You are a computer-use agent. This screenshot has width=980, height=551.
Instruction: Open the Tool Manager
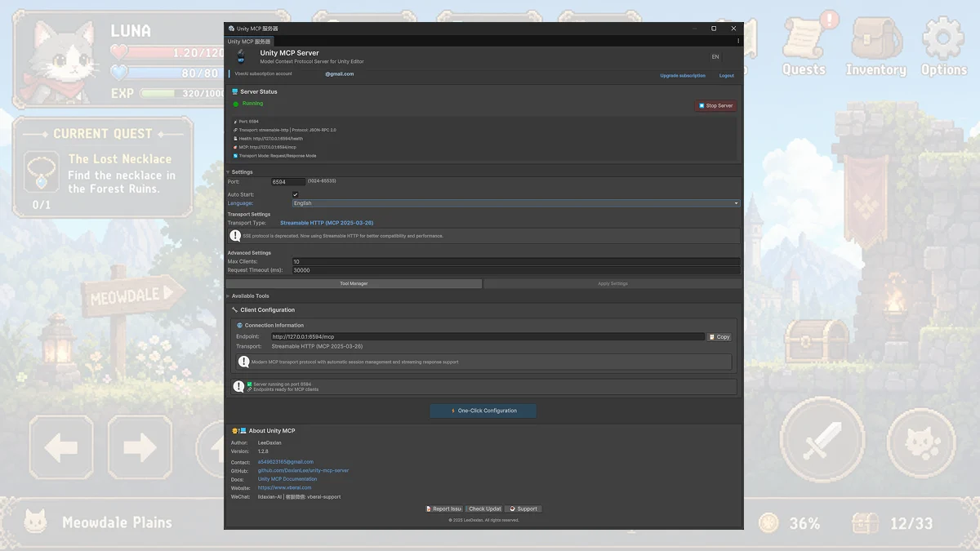click(x=354, y=284)
